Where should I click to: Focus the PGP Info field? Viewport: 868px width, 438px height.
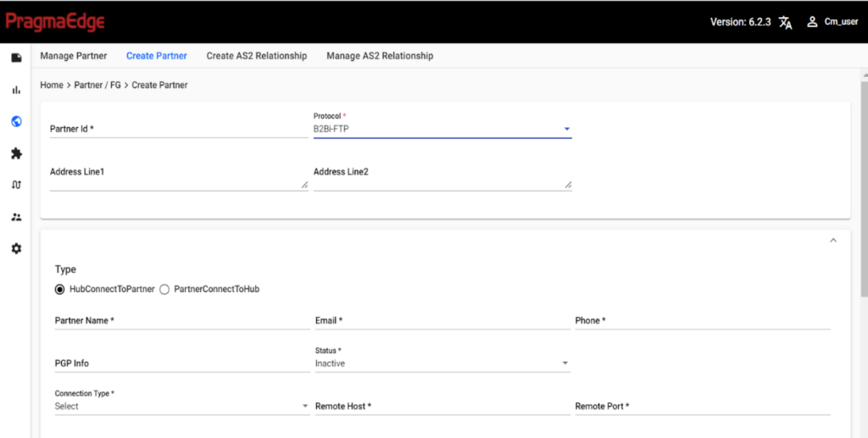[182, 363]
